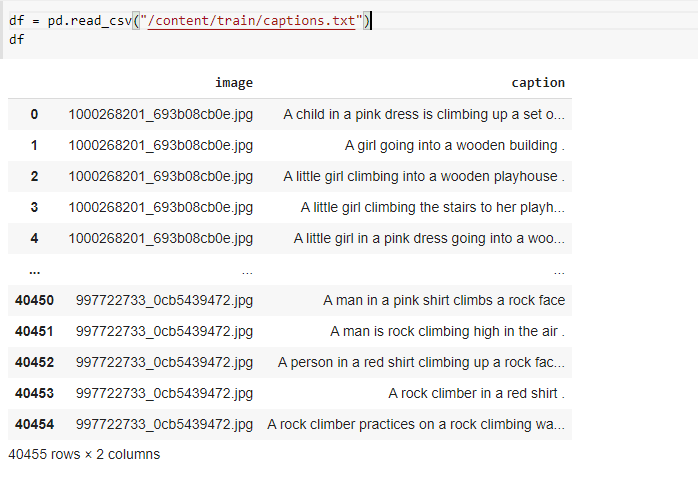
Task: Click caption 'A rock climber practices on a rock climbing wa...'
Action: pos(416,425)
